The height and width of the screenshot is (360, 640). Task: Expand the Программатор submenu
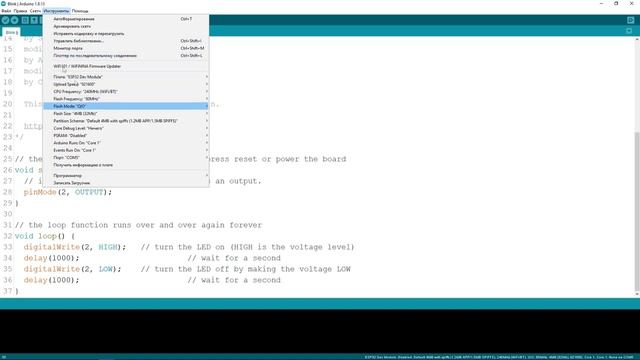pyautogui.click(x=126, y=176)
